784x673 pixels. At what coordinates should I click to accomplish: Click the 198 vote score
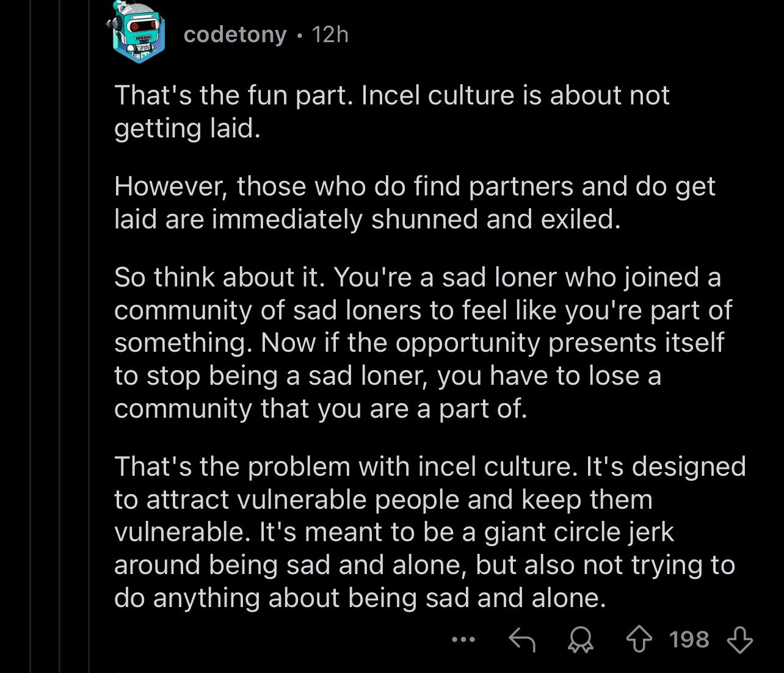(689, 640)
